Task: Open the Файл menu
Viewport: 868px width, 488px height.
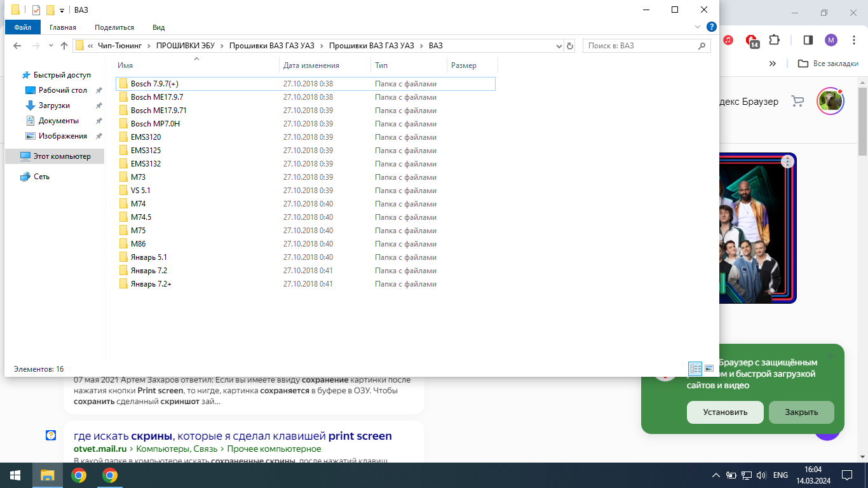Action: click(x=23, y=27)
